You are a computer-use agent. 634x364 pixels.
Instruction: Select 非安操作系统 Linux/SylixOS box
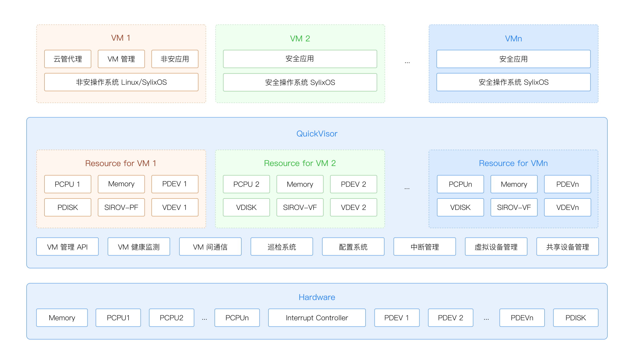[121, 82]
